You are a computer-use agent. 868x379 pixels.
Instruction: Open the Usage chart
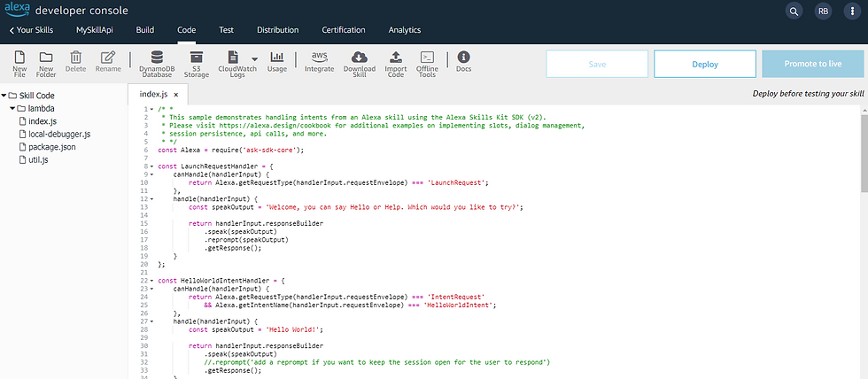tap(276, 61)
